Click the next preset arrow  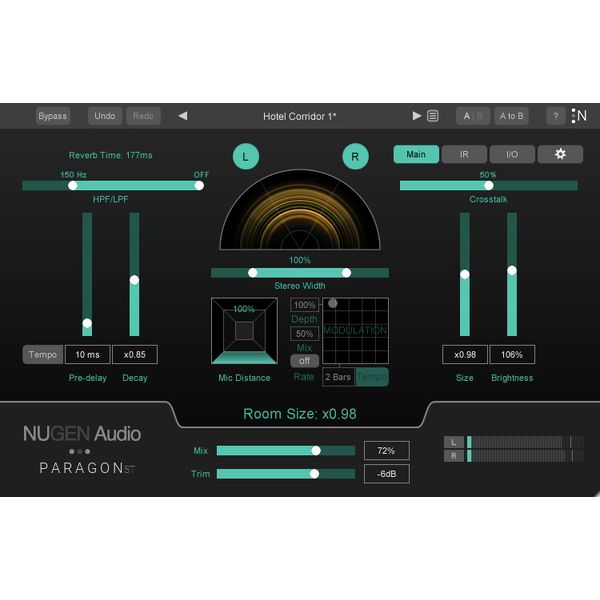coord(417,116)
